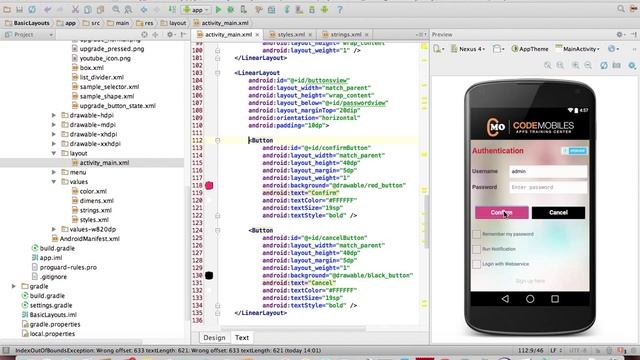640x360 pixels.
Task: Click the Cut scissors icon
Action: click(x=75, y=9)
